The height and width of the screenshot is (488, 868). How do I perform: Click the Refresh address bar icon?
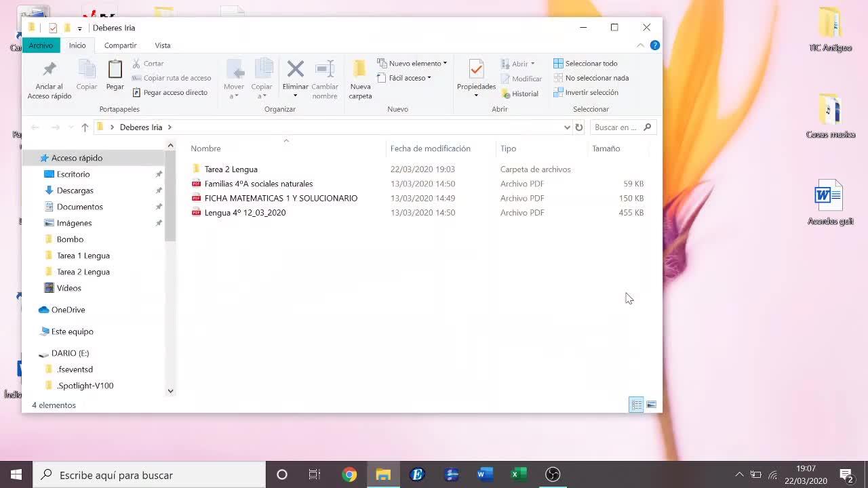click(x=579, y=127)
